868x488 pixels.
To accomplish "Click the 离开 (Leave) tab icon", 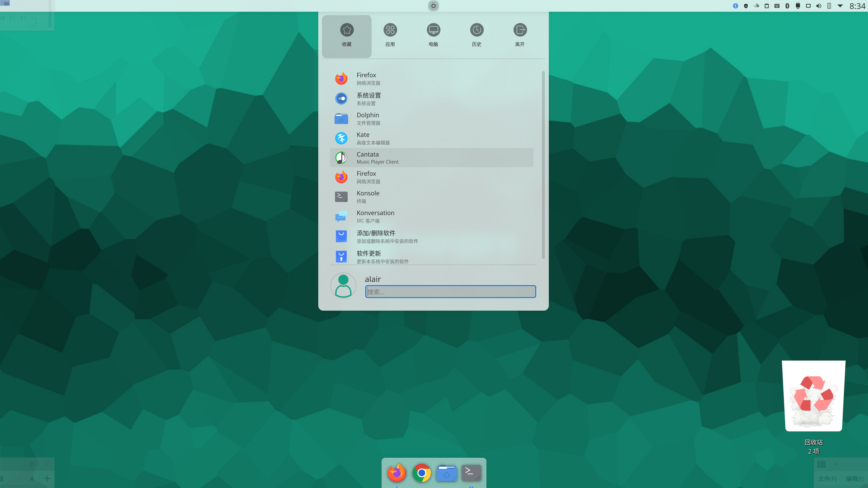I will 520,30.
